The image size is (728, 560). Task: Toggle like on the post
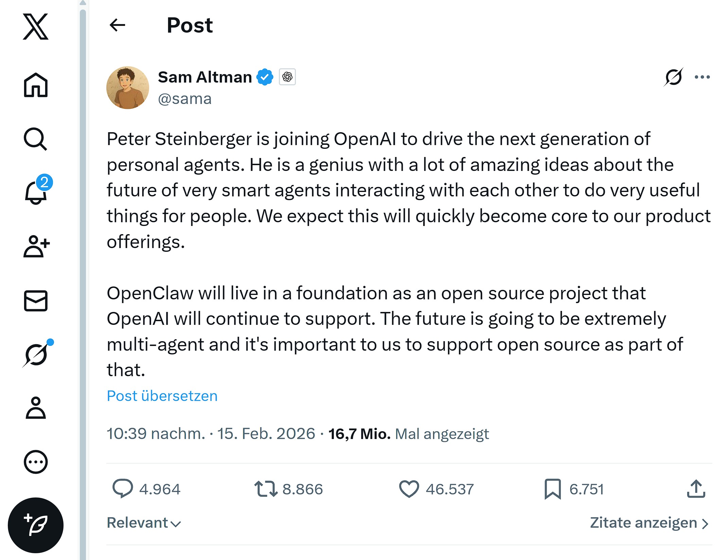[x=409, y=489]
